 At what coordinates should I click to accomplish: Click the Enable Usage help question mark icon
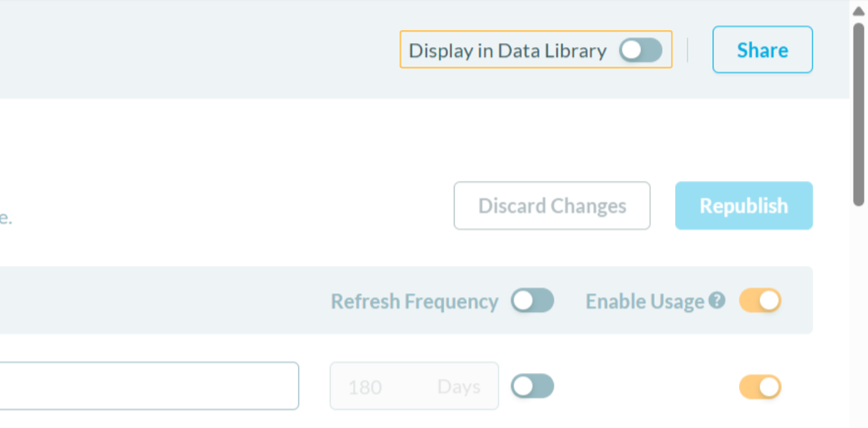(x=718, y=300)
